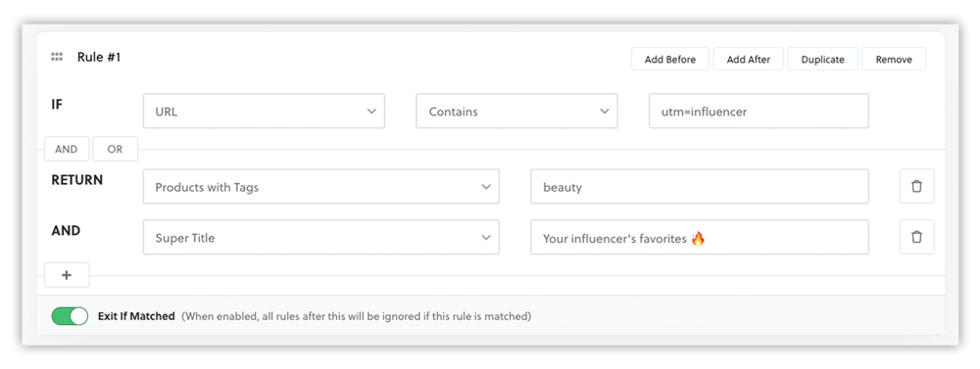This screenshot has width=980, height=369.
Task: Expand the Super Title dropdown
Action: click(321, 237)
